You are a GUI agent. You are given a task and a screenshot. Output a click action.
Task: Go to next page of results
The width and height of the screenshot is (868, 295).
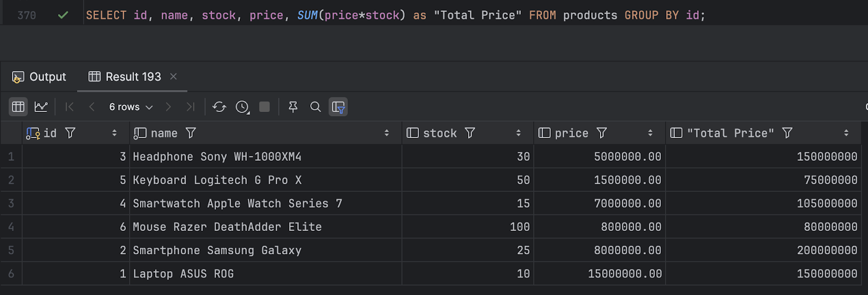(x=168, y=107)
